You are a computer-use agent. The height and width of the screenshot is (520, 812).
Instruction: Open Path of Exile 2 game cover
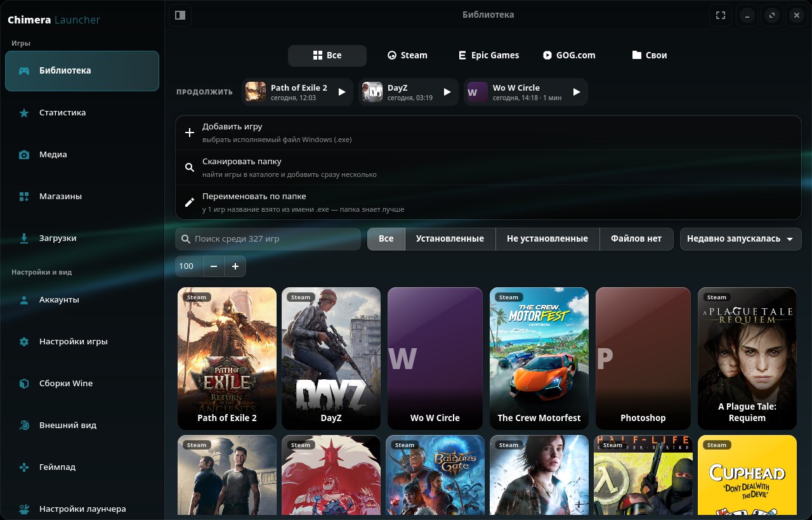point(227,358)
